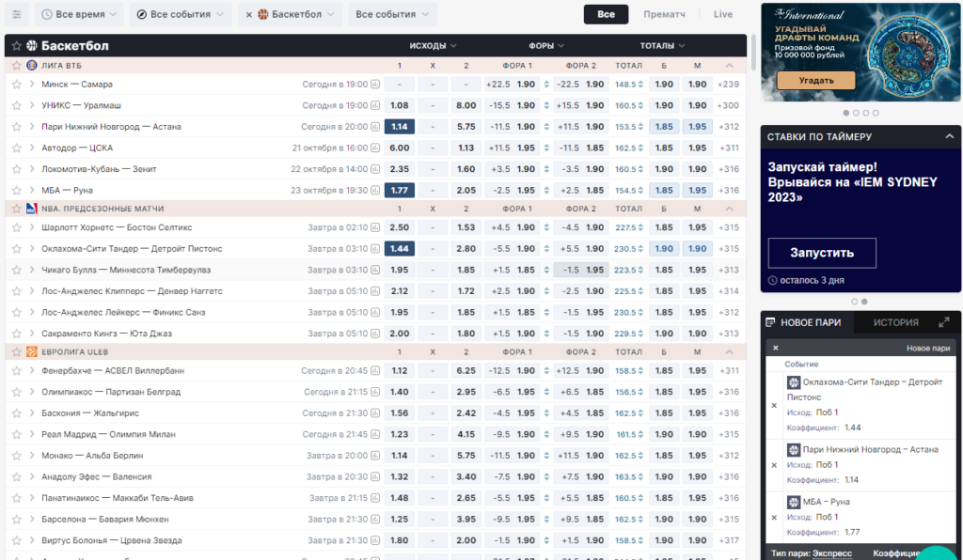Close the Новое пари slip header
The width and height of the screenshot is (963, 560).
click(x=776, y=348)
